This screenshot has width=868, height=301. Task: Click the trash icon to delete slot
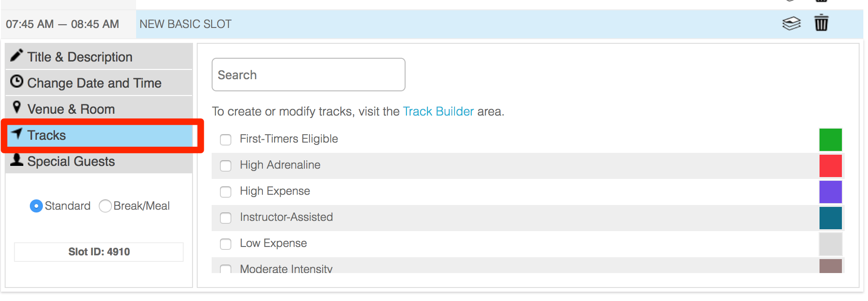[x=821, y=23]
